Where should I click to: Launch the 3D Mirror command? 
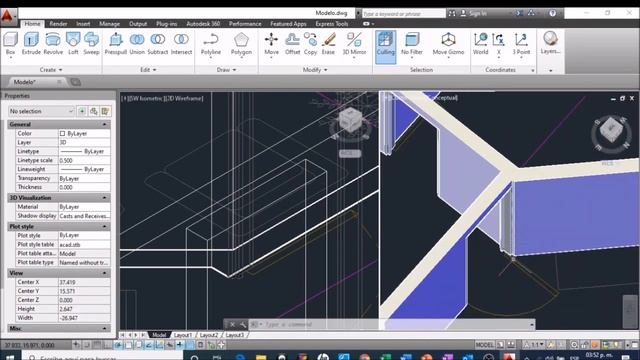354,44
